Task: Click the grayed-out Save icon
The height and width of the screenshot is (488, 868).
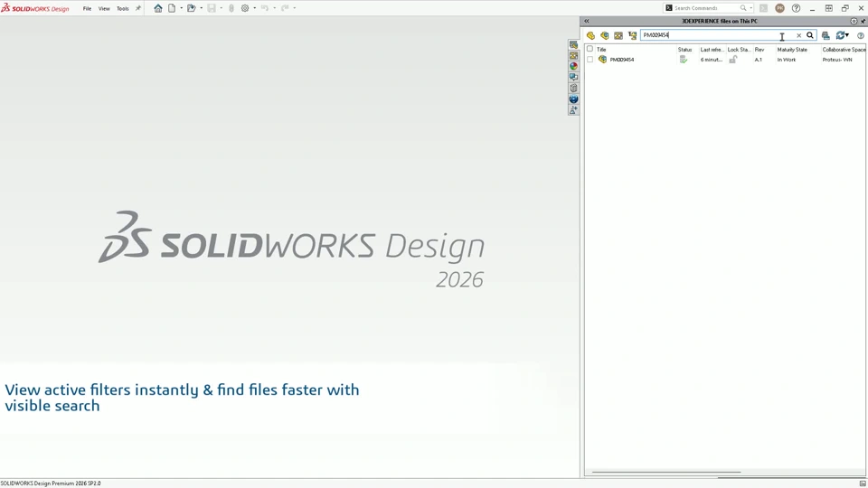Action: 212,8
